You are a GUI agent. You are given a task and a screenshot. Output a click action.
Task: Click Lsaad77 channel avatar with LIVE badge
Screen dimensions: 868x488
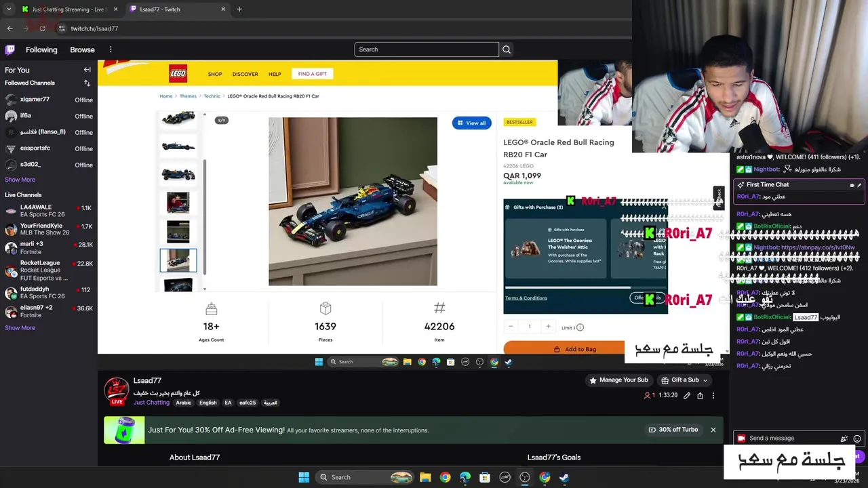pos(117,391)
